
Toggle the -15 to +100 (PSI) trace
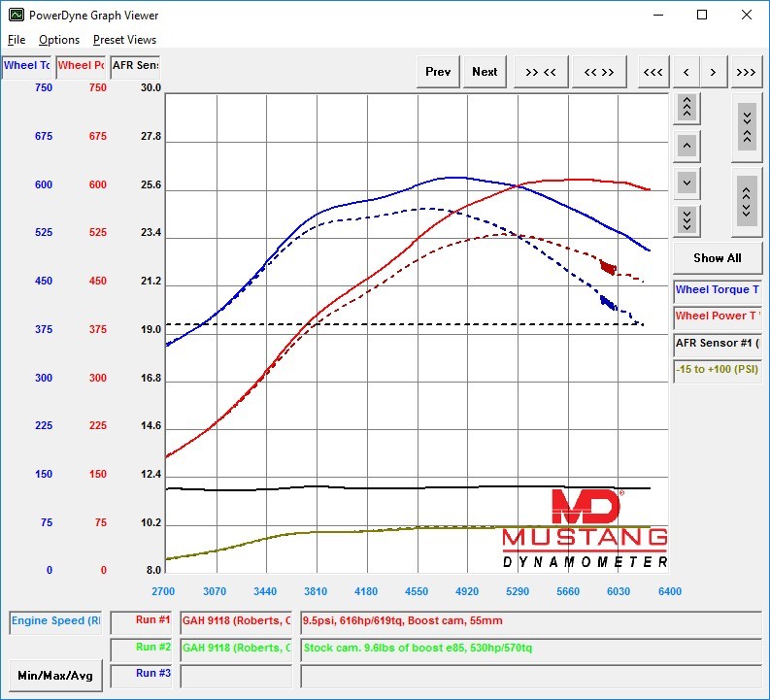(717, 369)
